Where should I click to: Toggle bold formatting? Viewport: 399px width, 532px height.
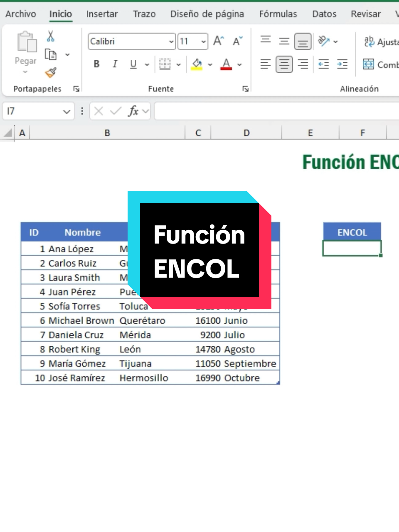pyautogui.click(x=96, y=64)
